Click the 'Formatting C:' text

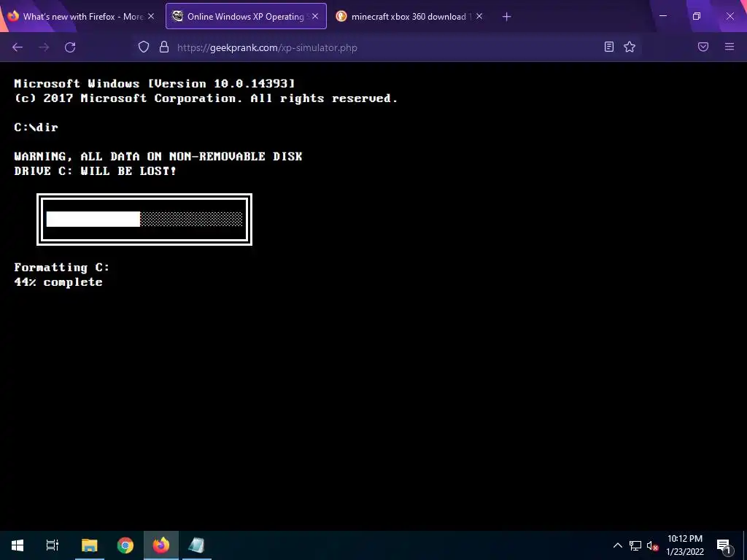62,267
